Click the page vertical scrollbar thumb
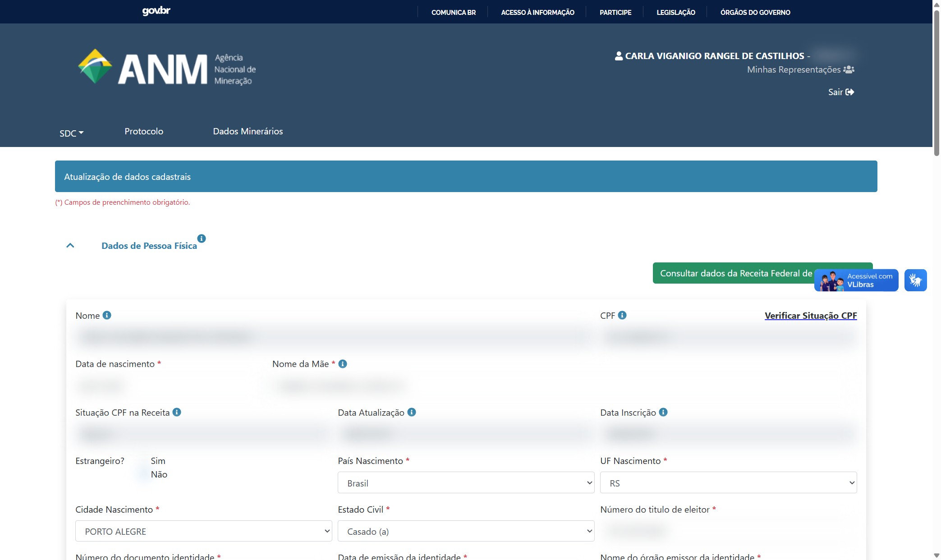The height and width of the screenshot is (560, 941). 936,83
